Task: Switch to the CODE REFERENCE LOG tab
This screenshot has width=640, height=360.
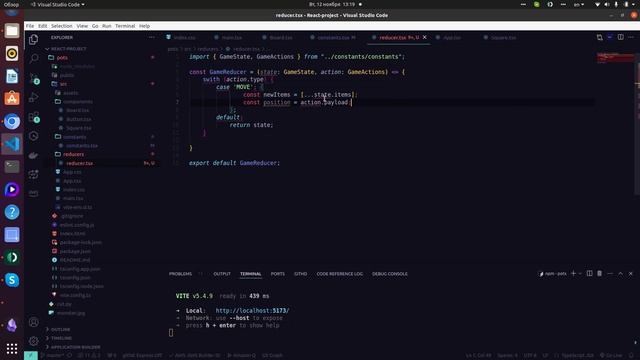Action: click(340, 274)
